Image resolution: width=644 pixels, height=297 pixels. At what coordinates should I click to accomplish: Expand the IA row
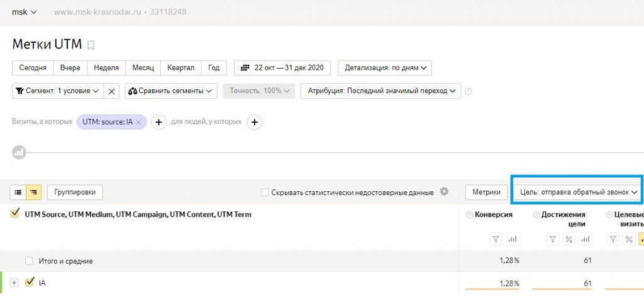pyautogui.click(x=14, y=283)
